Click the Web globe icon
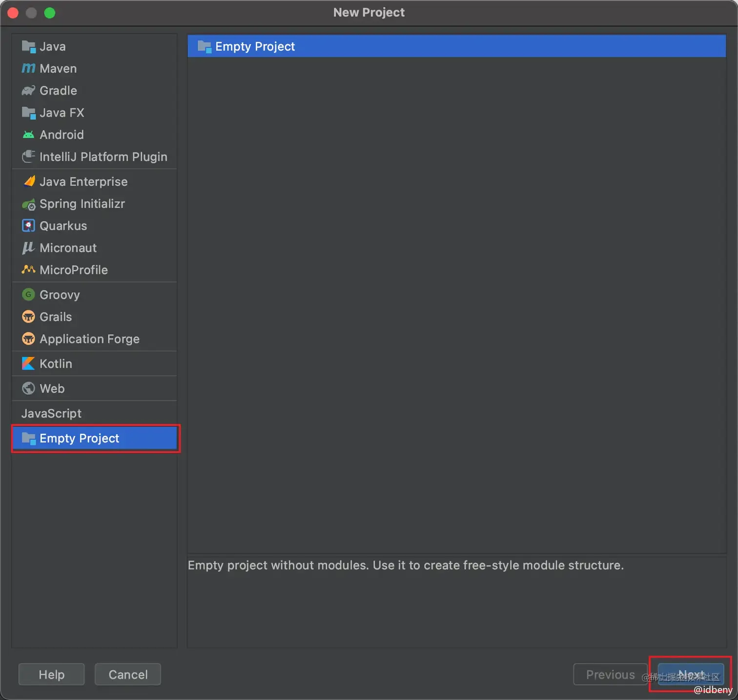 click(x=29, y=388)
